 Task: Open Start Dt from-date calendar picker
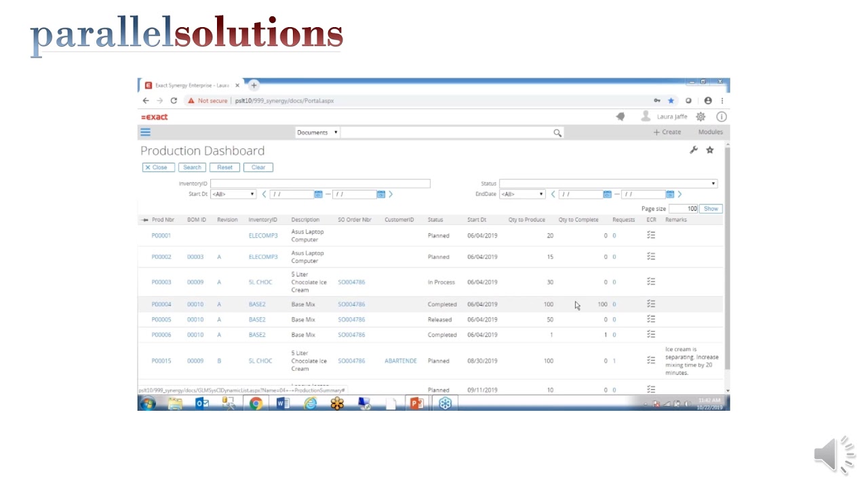tap(318, 195)
